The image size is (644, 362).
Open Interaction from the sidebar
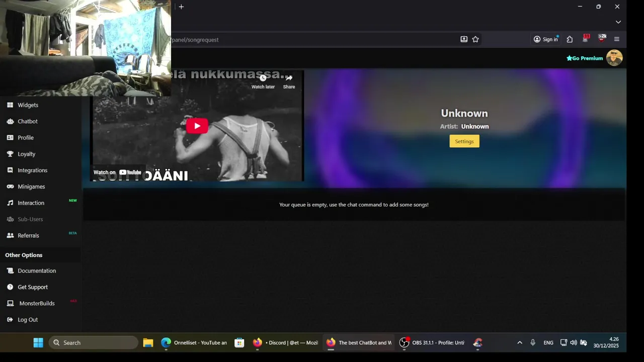[x=31, y=203]
